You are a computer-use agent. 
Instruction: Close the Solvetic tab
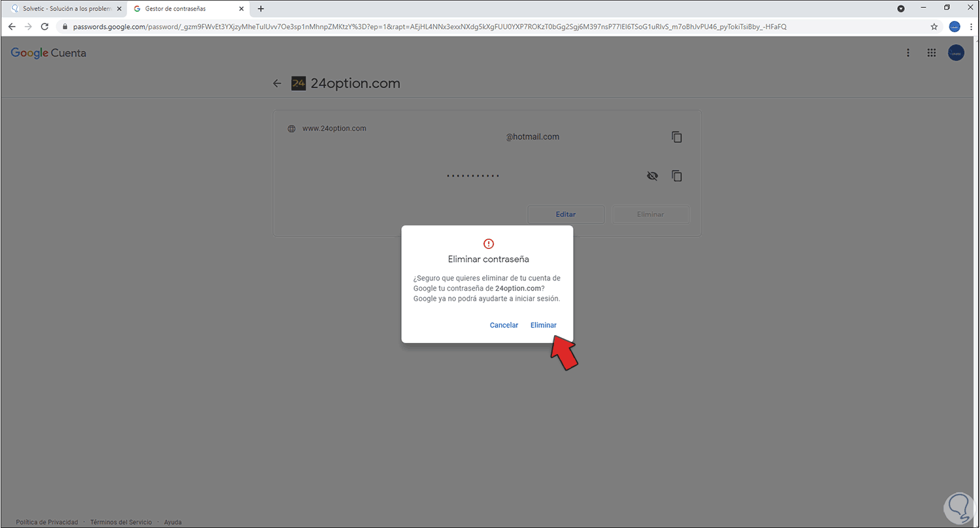pos(119,8)
